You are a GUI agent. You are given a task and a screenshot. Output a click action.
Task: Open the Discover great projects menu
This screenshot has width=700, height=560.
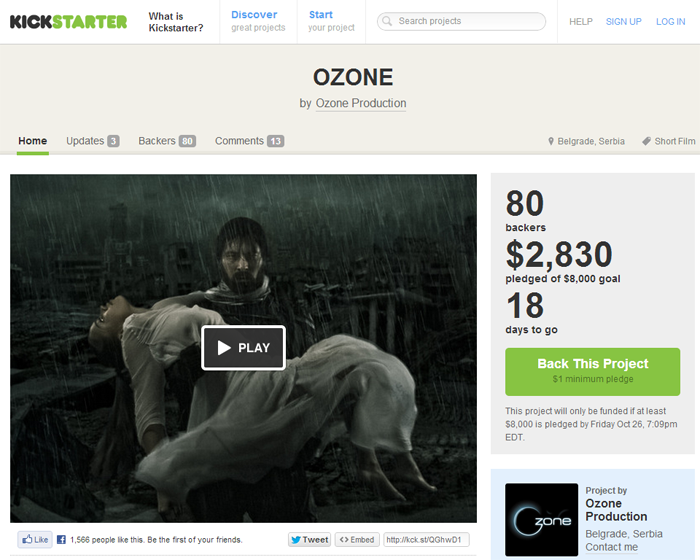tap(258, 21)
